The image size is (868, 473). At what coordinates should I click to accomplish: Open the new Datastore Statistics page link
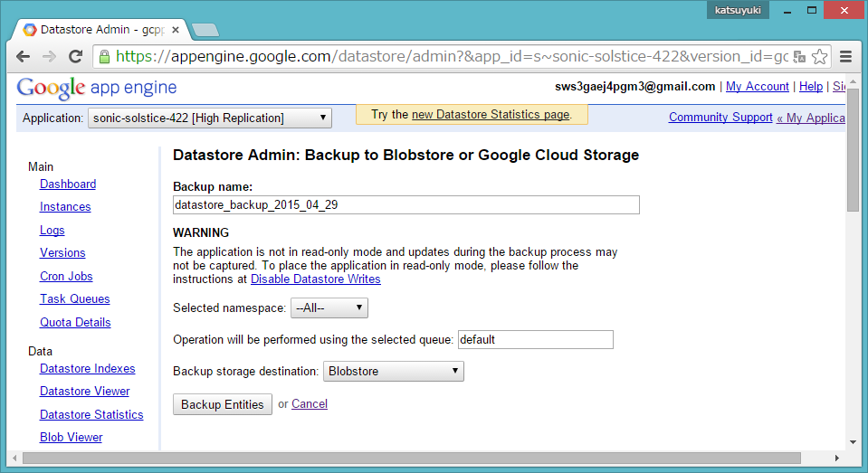pyautogui.click(x=491, y=115)
